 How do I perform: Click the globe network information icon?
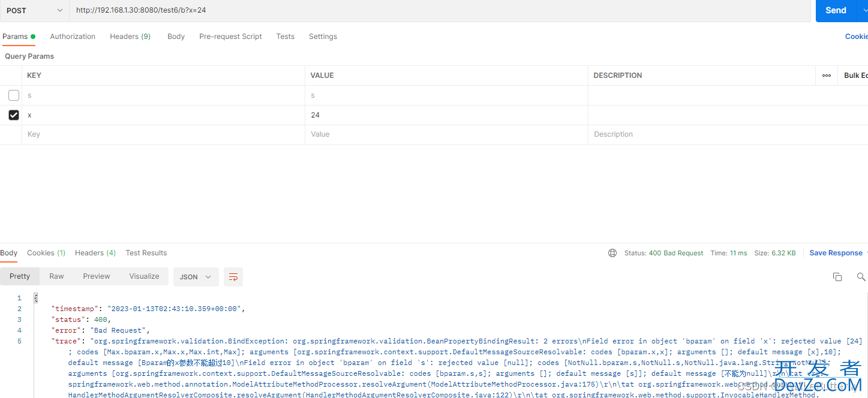pos(612,253)
